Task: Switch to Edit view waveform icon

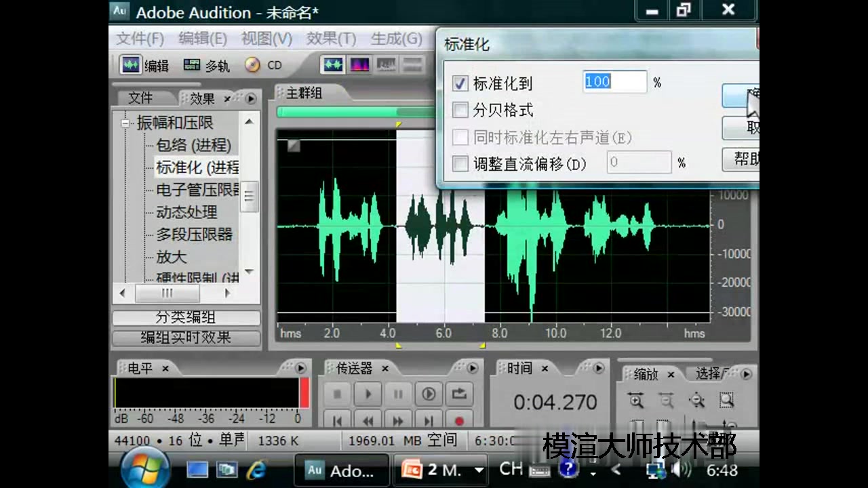Action: click(130, 65)
